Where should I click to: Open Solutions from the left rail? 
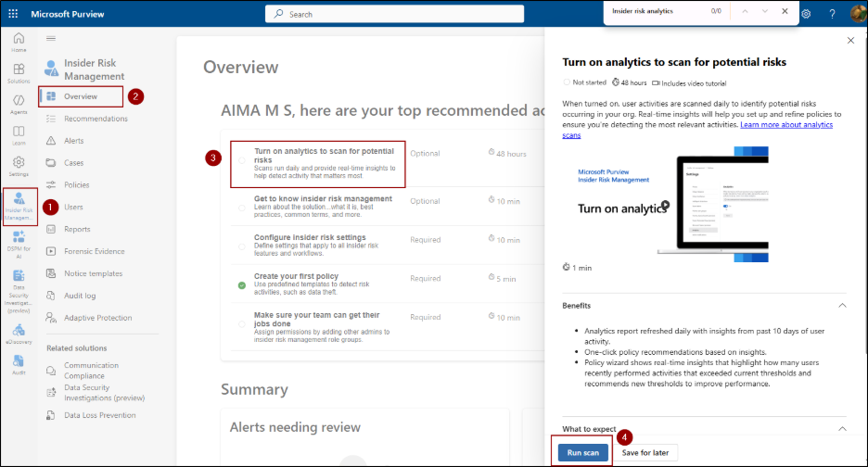(x=19, y=73)
